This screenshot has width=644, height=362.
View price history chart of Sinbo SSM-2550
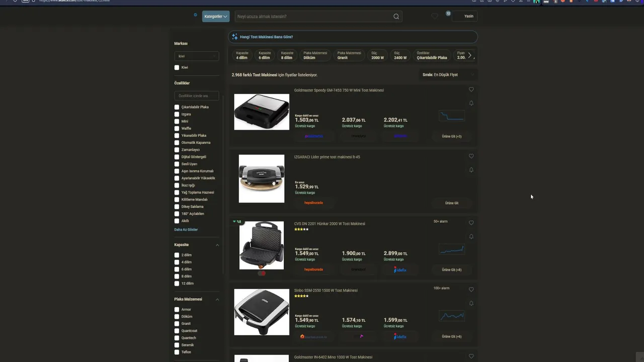452,316
